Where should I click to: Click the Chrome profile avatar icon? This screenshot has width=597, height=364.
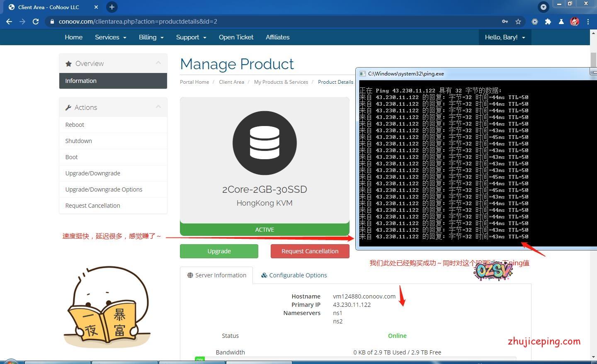click(574, 22)
